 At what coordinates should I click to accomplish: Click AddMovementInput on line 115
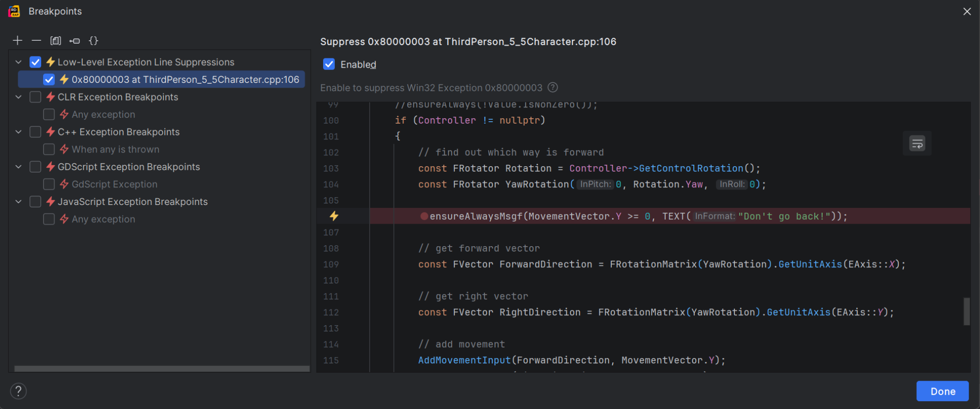pyautogui.click(x=464, y=360)
